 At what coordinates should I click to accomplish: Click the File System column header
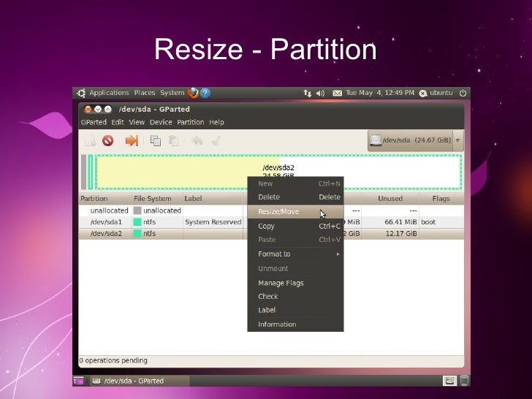tap(157, 199)
